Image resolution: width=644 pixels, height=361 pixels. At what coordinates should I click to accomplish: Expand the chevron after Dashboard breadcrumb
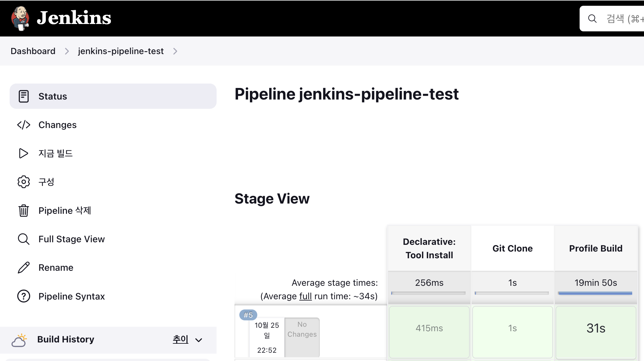(67, 51)
